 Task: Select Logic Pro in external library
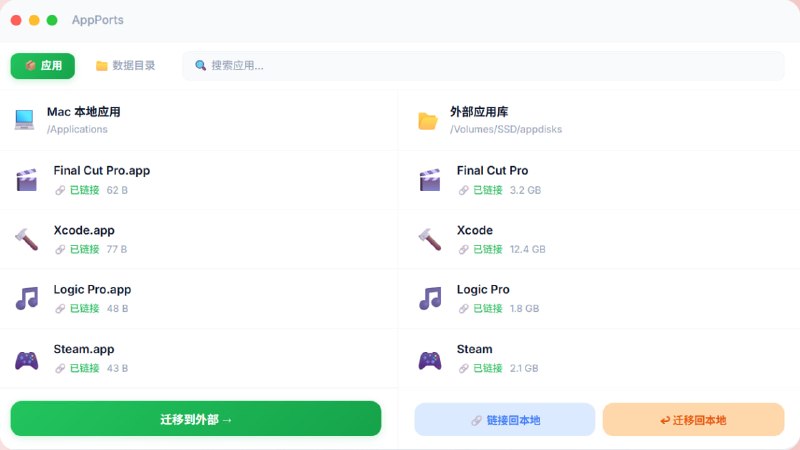(483, 289)
